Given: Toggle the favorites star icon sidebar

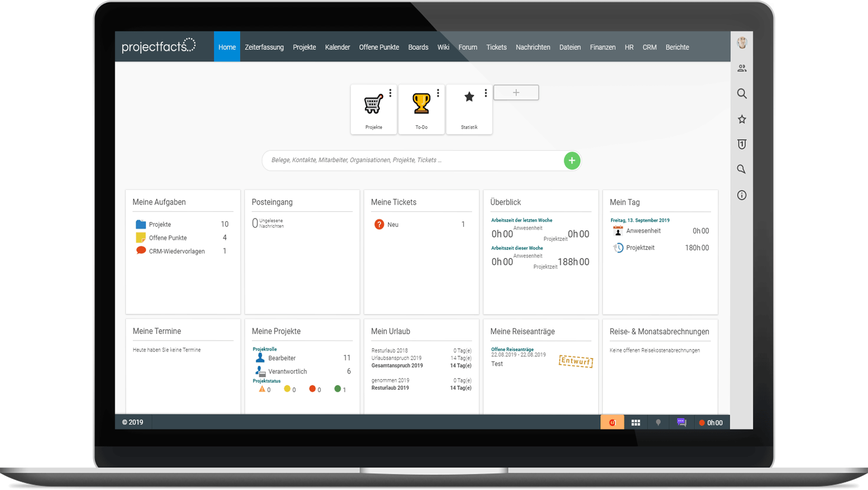Looking at the screenshot, I should [741, 119].
